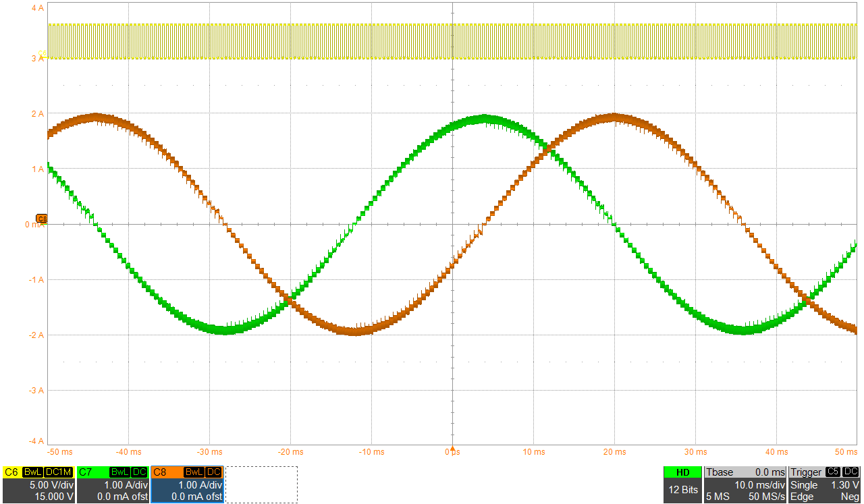This screenshot has width=864, height=504.
Task: Open the Tbase timebase descriptor
Action: (x=745, y=484)
